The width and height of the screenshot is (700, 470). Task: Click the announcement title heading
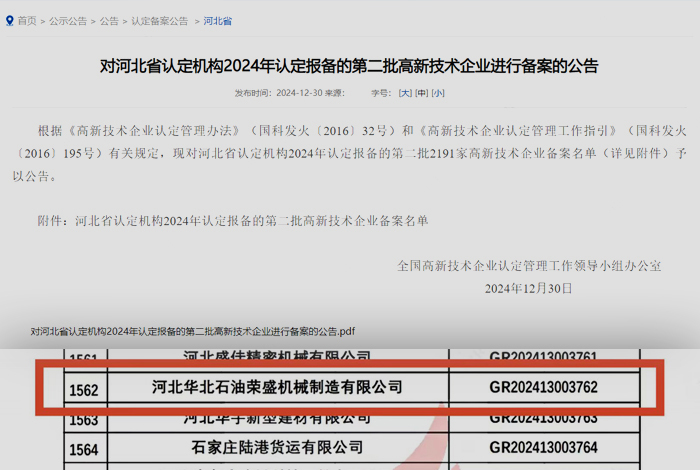tap(349, 66)
